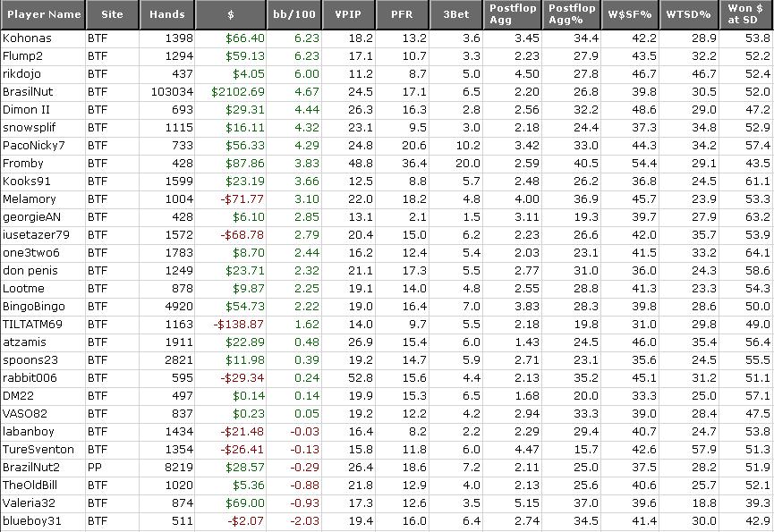Click the 5.15 Postflop Agg cell
Image resolution: width=774 pixels, height=532 pixels.
(x=526, y=502)
